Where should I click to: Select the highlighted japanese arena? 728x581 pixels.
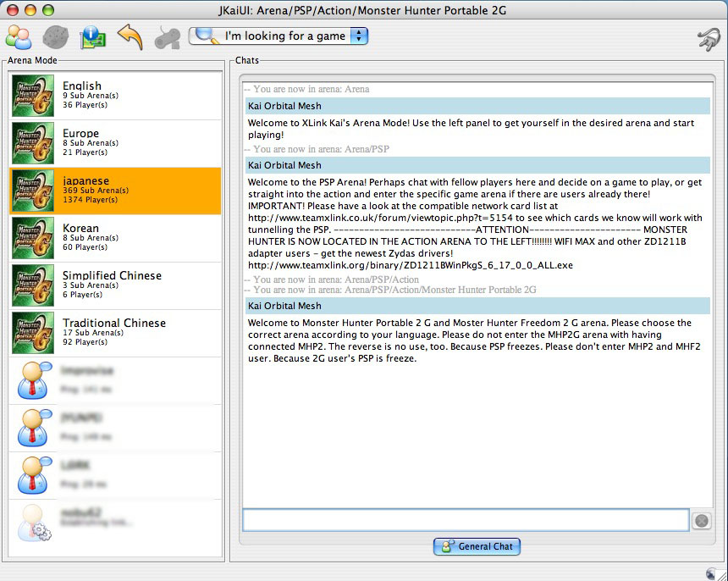point(115,191)
